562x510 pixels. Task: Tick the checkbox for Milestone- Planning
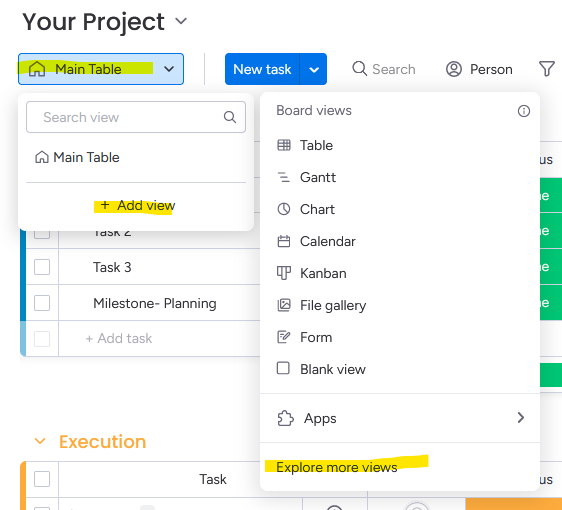(x=42, y=303)
